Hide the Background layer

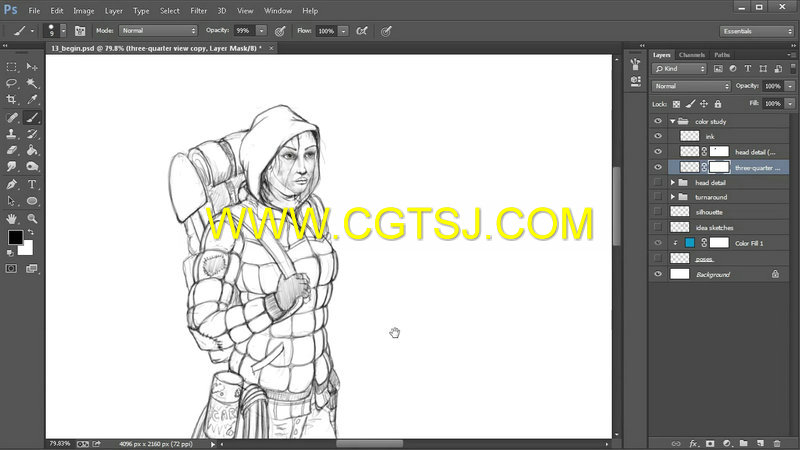pyautogui.click(x=658, y=274)
